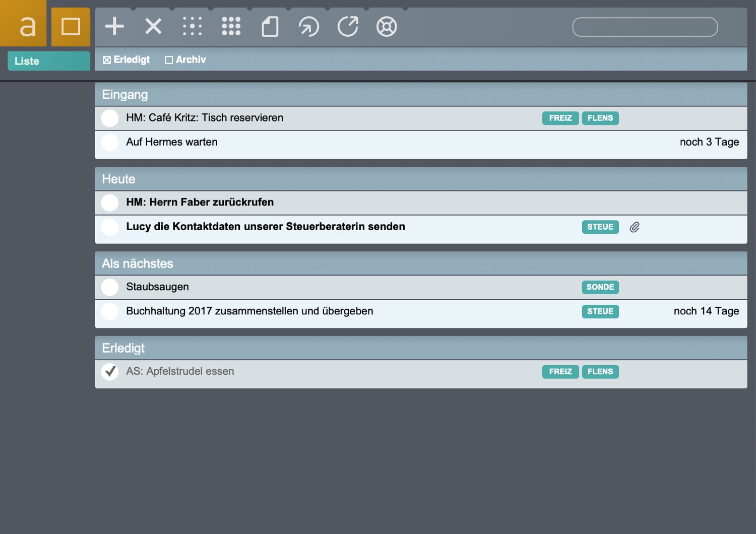
Task: Click FREIZ tag on Café Kritz task
Action: tap(560, 118)
